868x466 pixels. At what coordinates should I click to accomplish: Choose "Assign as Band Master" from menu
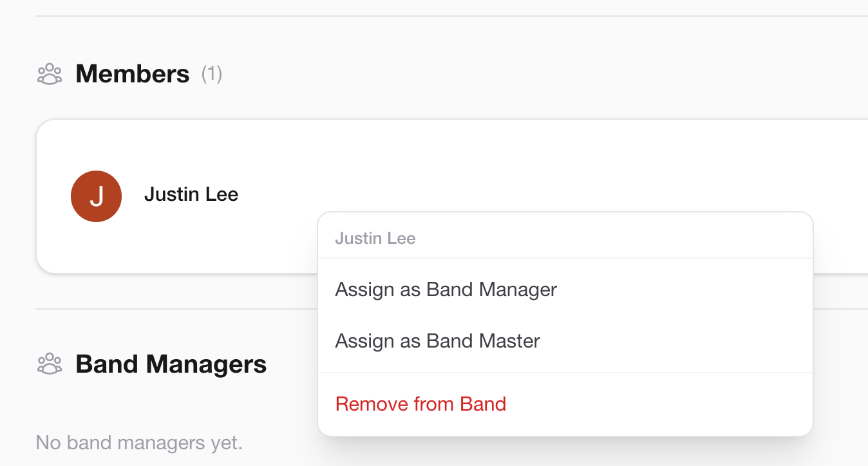(437, 340)
